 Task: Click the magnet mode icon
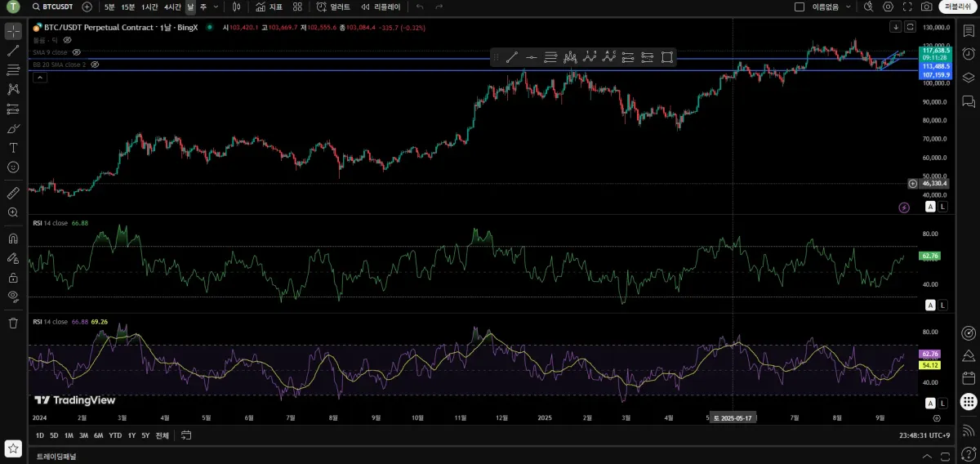(13, 239)
